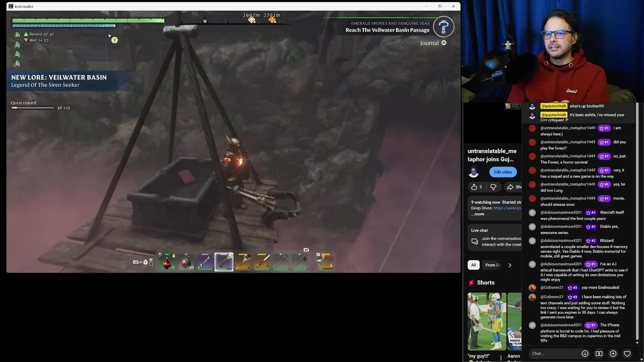Viewport: 644px width, 362px height.
Task: Click the Chat... input field
Action: (x=554, y=353)
